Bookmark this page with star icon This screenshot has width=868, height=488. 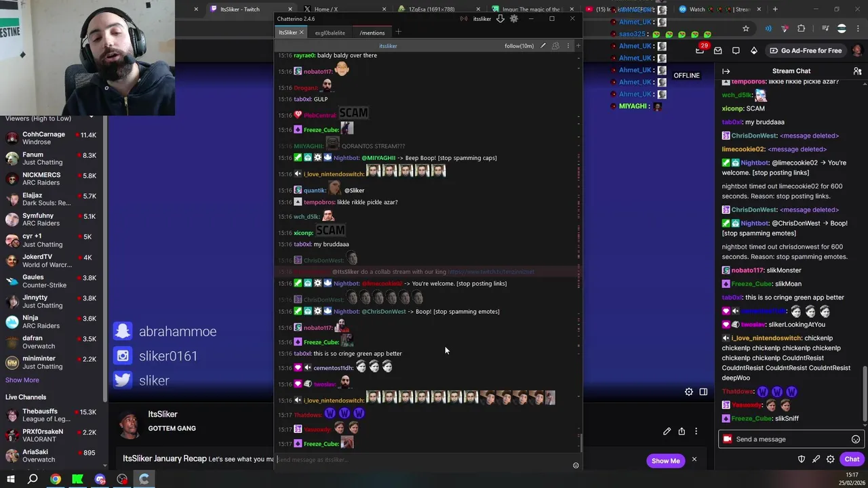746,28
